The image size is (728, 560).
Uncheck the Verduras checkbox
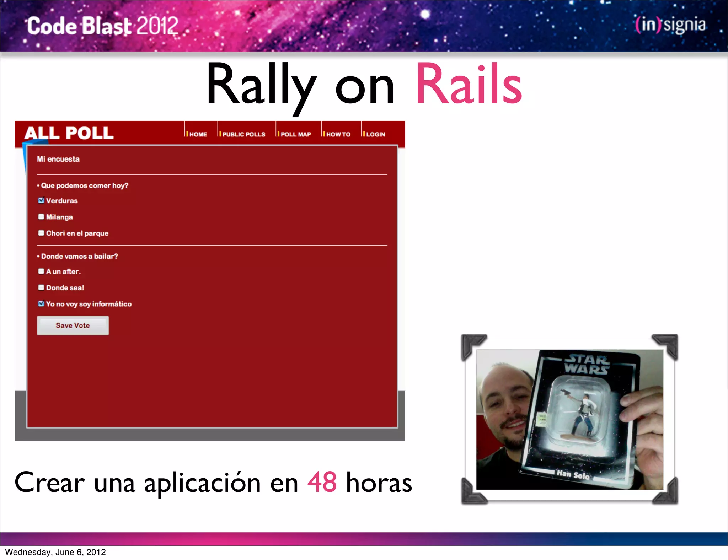click(41, 200)
